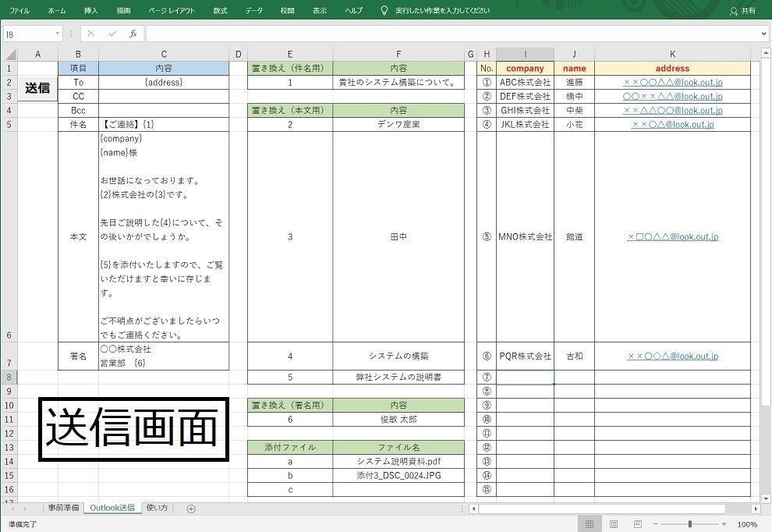Open MNO株式会社 email address link

coord(672,237)
